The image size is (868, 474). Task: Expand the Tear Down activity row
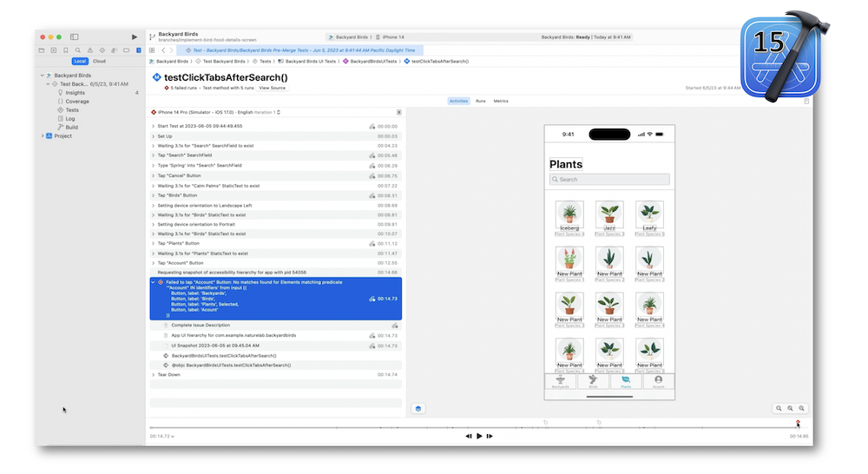click(154, 375)
